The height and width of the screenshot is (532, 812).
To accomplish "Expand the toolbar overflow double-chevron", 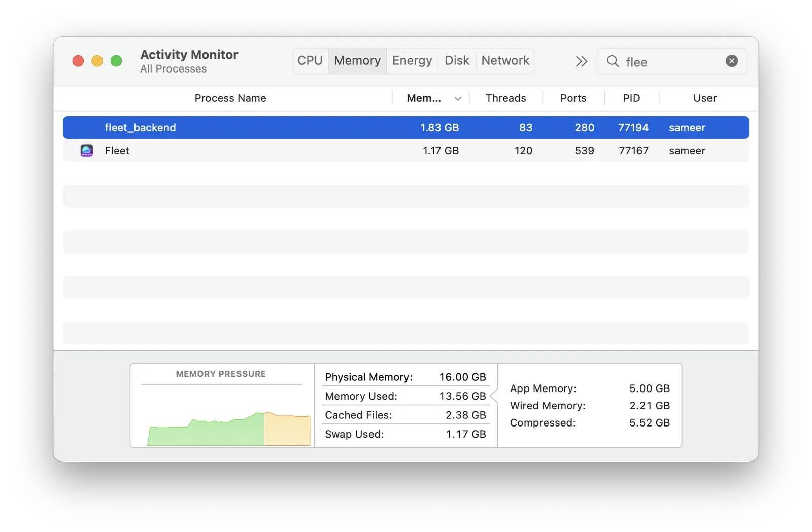I will 581,61.
